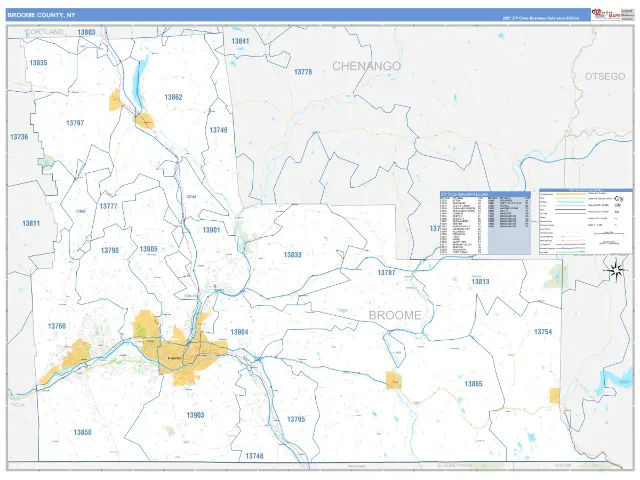Select ZIP code label 13904
This screenshot has width=640, height=480.
click(x=239, y=332)
